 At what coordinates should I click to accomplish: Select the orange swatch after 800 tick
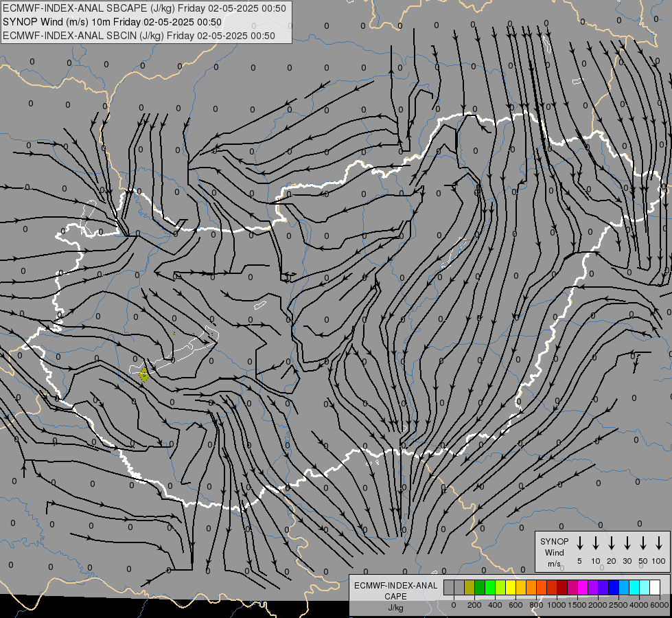(542, 587)
